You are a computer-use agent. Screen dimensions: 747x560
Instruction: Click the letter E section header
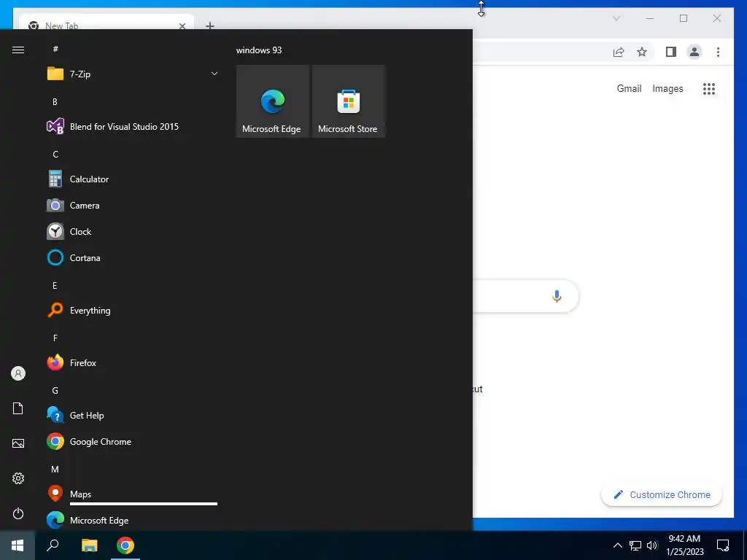[x=55, y=286]
